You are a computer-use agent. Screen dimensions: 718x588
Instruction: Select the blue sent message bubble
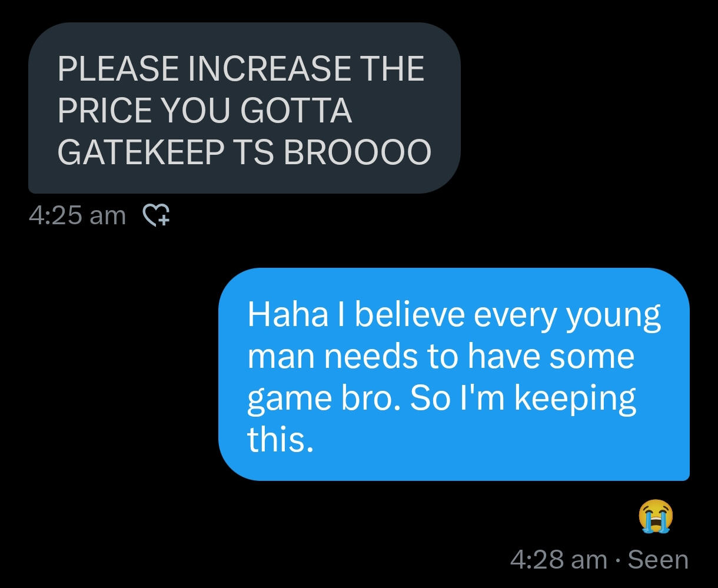tap(454, 374)
